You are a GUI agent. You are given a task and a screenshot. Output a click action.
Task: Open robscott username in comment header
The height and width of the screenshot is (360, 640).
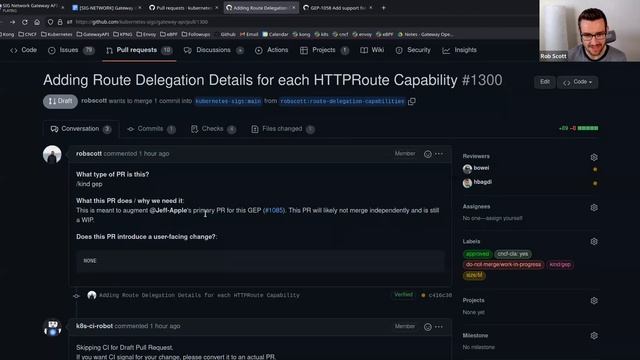(x=89, y=154)
